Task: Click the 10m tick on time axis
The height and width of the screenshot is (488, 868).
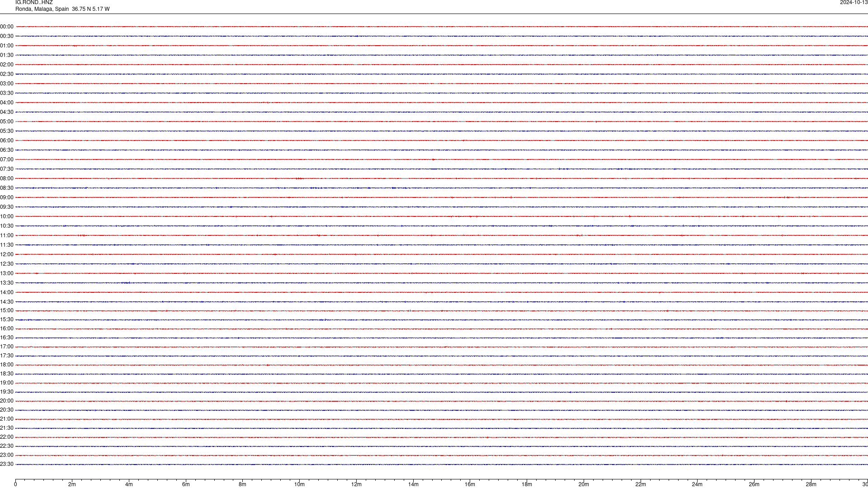Action: (x=299, y=484)
